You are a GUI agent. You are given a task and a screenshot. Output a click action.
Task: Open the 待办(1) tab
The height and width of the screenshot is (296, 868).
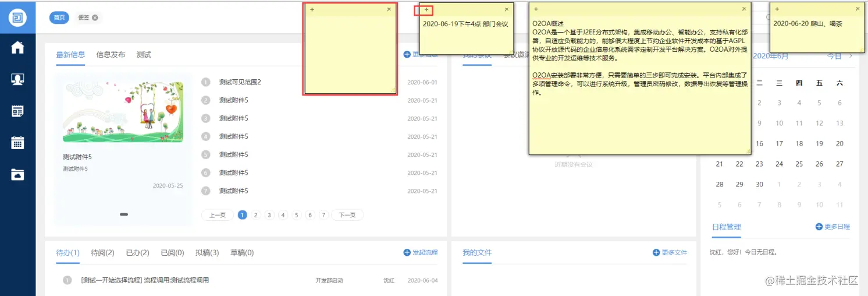(67, 253)
